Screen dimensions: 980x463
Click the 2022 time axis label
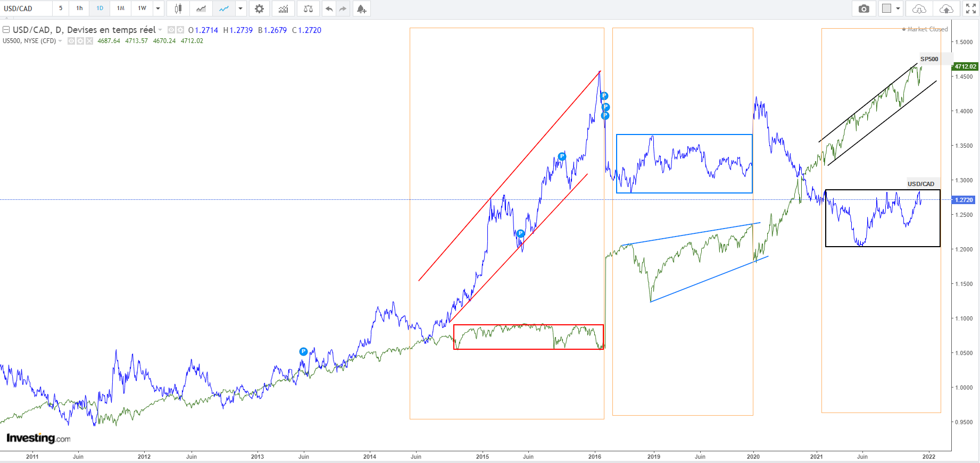pos(929,457)
